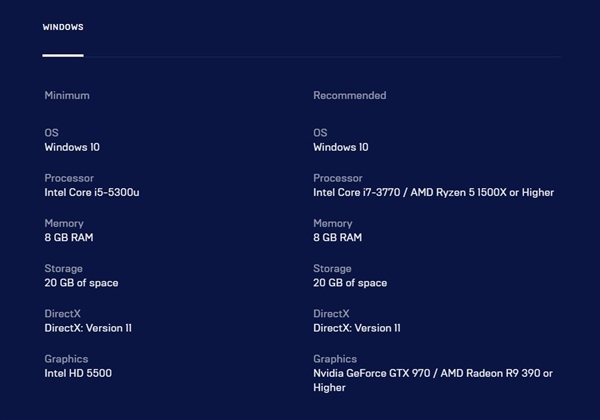Viewport: 600px width, 420px height.
Task: Click the recommended OS label
Action: (320, 133)
